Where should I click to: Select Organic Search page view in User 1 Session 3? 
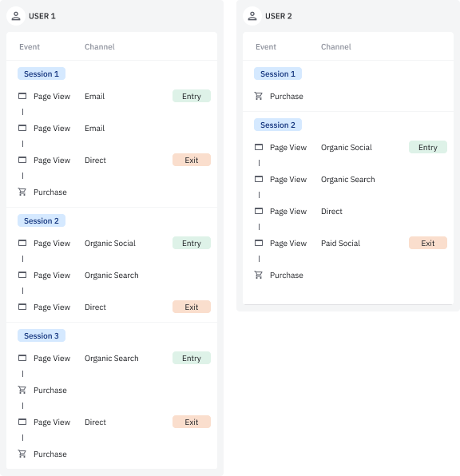(x=112, y=359)
